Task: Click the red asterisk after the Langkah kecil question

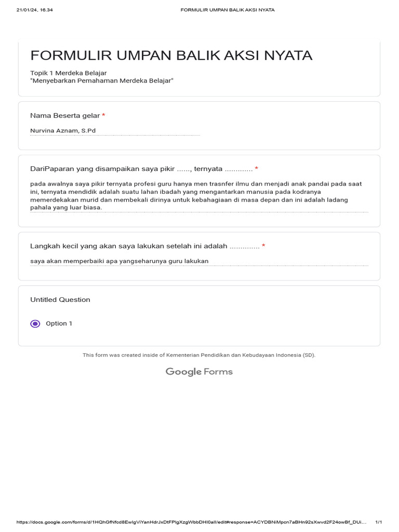Action: (x=264, y=246)
